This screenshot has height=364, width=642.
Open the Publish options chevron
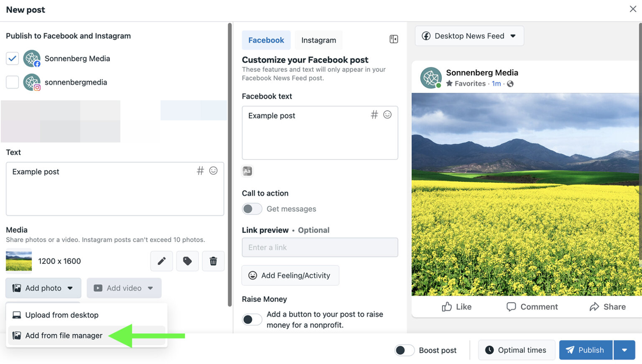(x=624, y=350)
